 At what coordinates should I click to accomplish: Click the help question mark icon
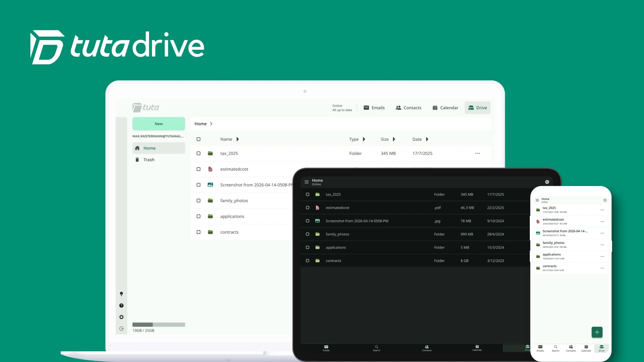(x=122, y=305)
